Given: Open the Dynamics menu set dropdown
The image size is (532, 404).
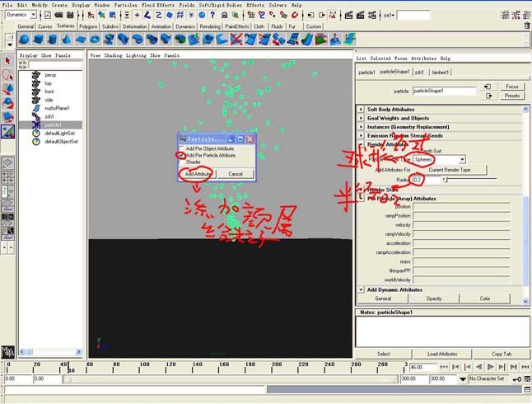Looking at the screenshot, I should tap(33, 15).
